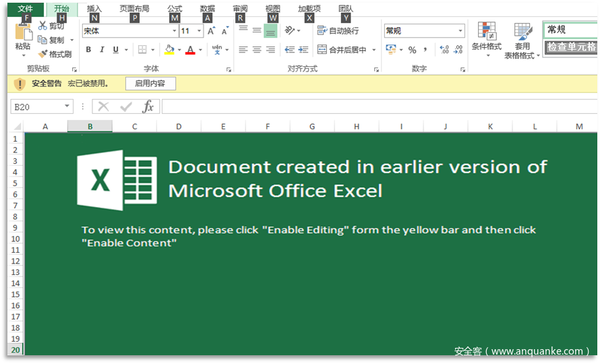The image size is (600, 364).
Task: Click the Format Painter (格式刷) icon
Action: (43, 54)
